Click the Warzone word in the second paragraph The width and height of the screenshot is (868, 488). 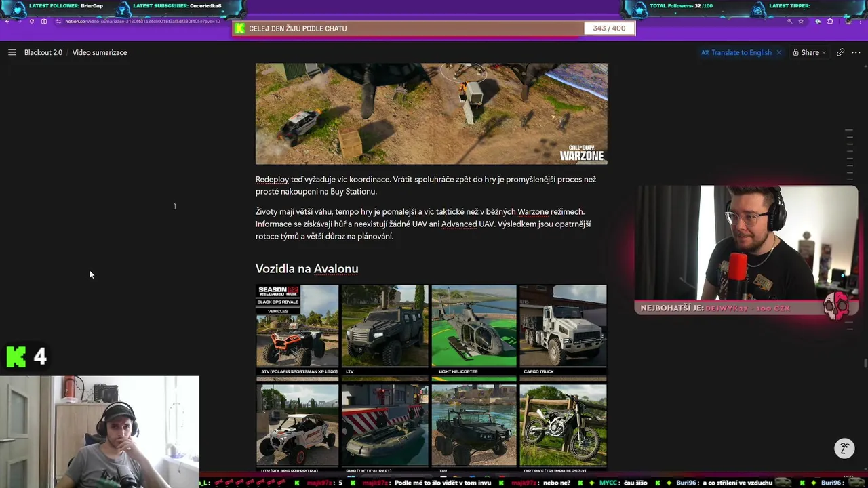(x=533, y=212)
